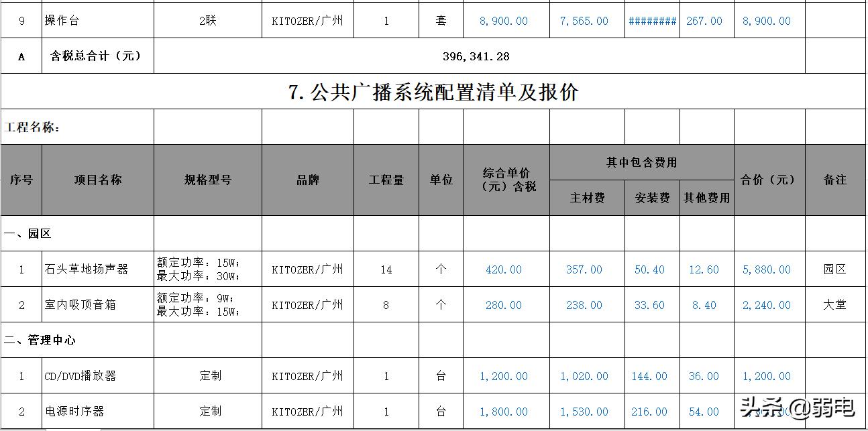
Task: Click the 规格型号 column header
Action: point(207,180)
